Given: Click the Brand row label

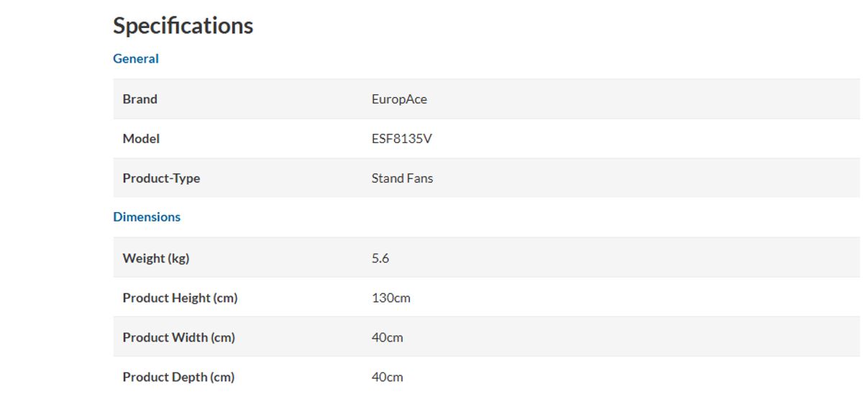Looking at the screenshot, I should click(140, 99).
